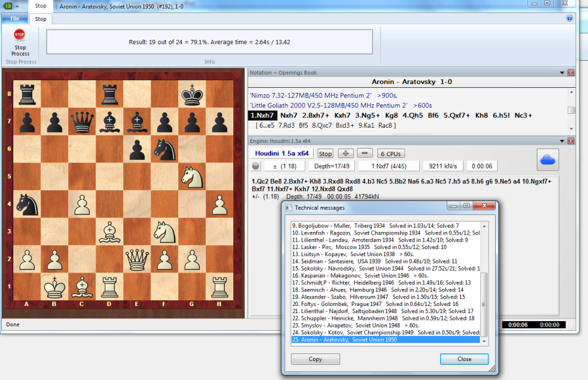The height and width of the screenshot is (380, 588).
Task: Click the white knight on g5
Action: pos(192,175)
